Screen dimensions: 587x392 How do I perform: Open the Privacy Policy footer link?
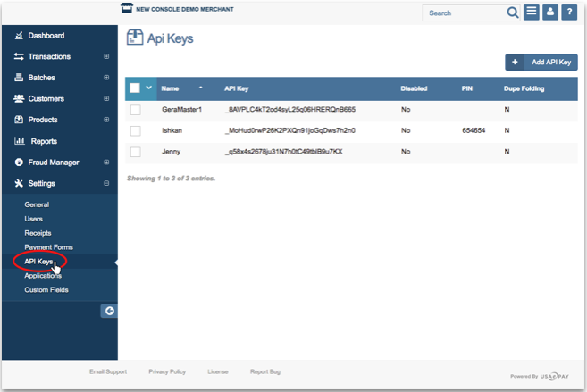coord(167,371)
